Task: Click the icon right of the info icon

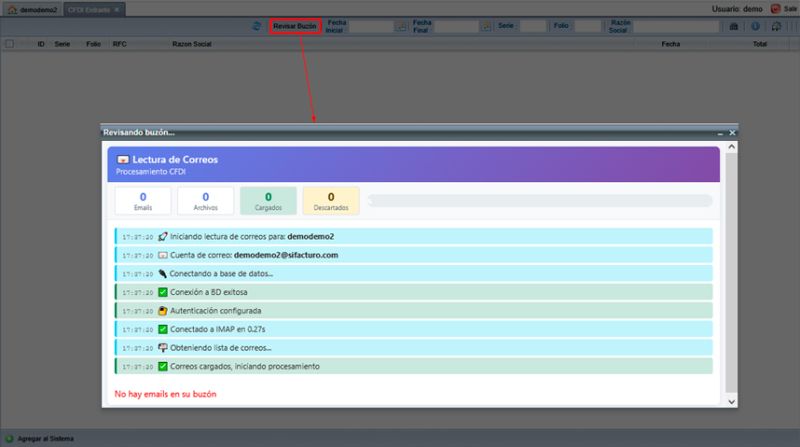Action: (x=776, y=26)
